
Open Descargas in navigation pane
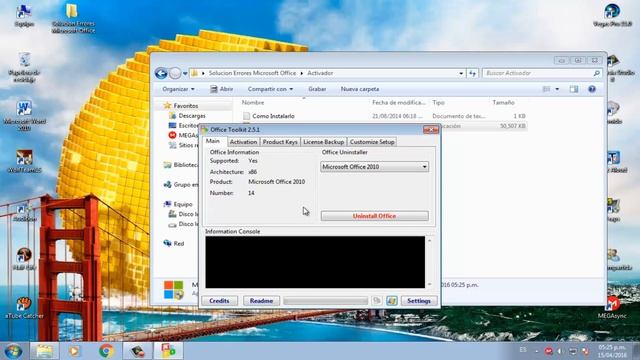(192, 116)
